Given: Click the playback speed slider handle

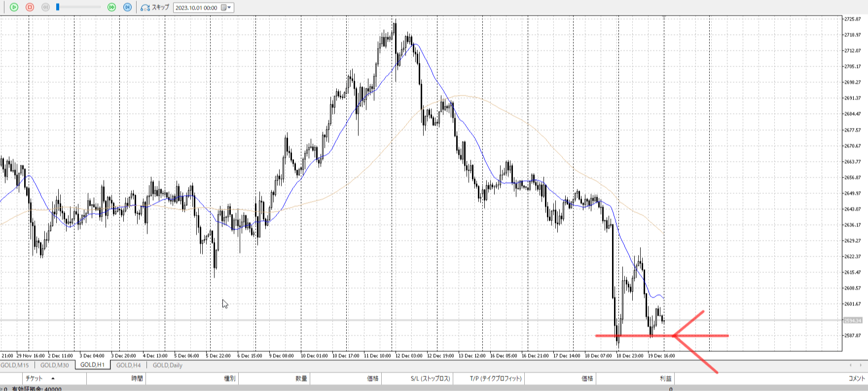Looking at the screenshot, I should pos(58,7).
